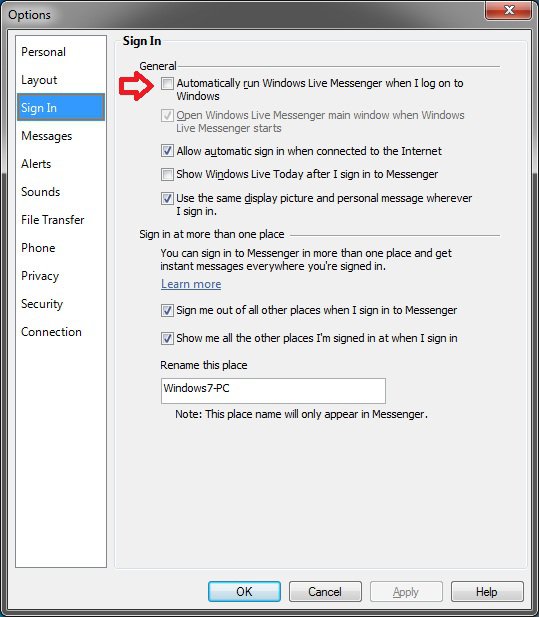
Task: Uncheck Sign me out of all other places
Action: click(x=167, y=310)
